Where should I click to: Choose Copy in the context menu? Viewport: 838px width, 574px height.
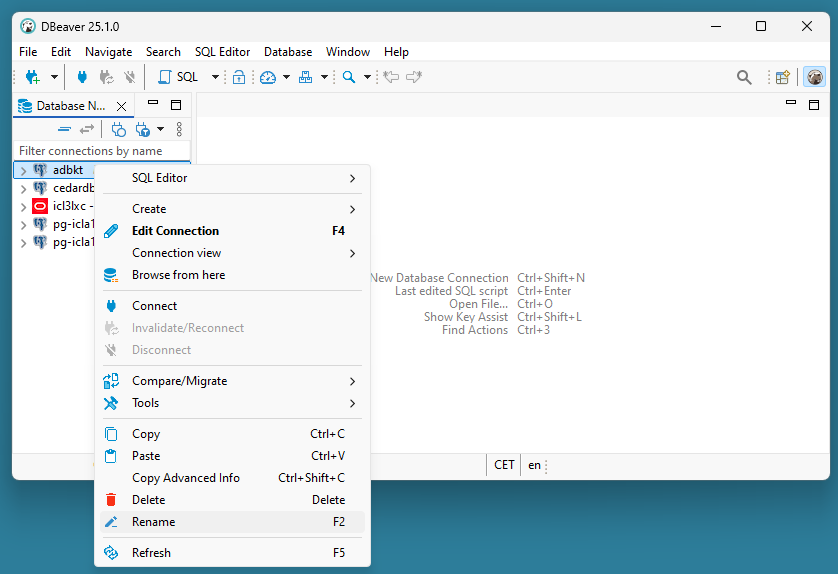tap(232, 434)
